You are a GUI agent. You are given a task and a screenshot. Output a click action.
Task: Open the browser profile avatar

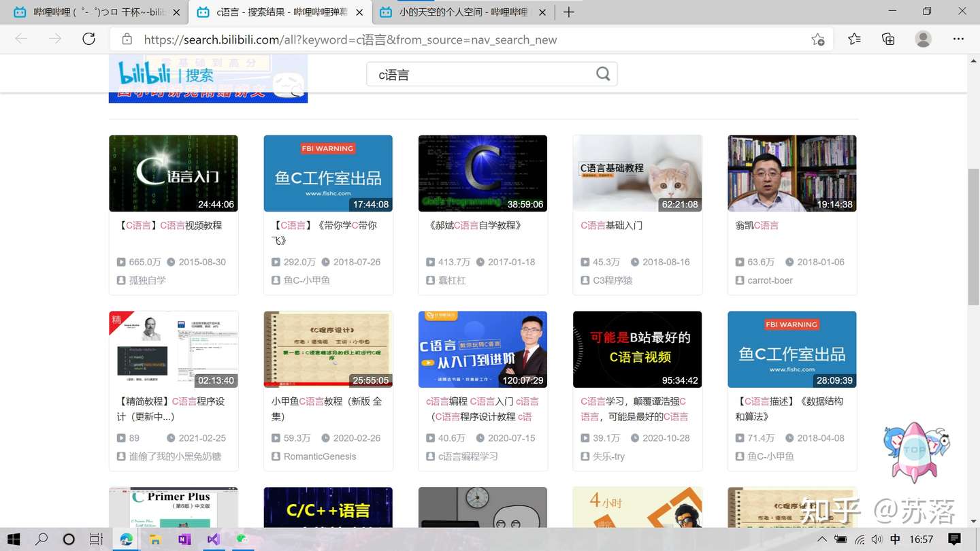pos(924,39)
